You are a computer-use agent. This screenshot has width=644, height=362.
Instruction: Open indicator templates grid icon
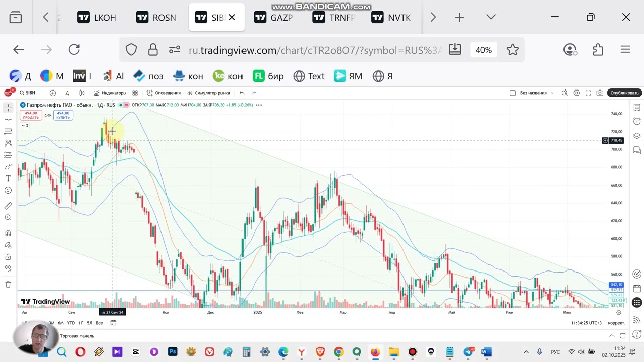click(135, 93)
